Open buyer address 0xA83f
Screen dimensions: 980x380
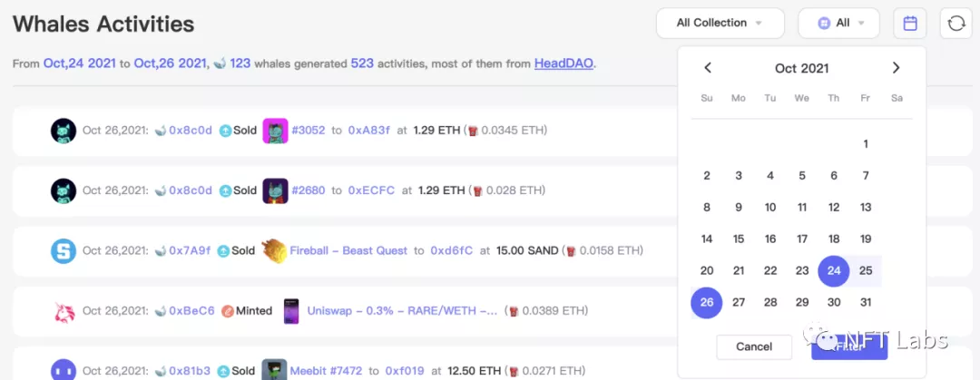click(368, 131)
